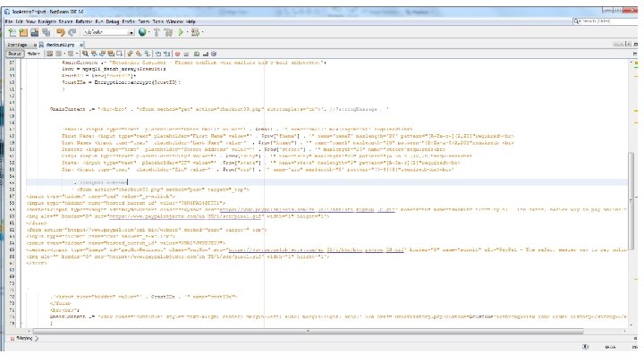Click the Redo toolbar icon
Image resolution: width=644 pixels, height=362 pixels.
click(72, 32)
